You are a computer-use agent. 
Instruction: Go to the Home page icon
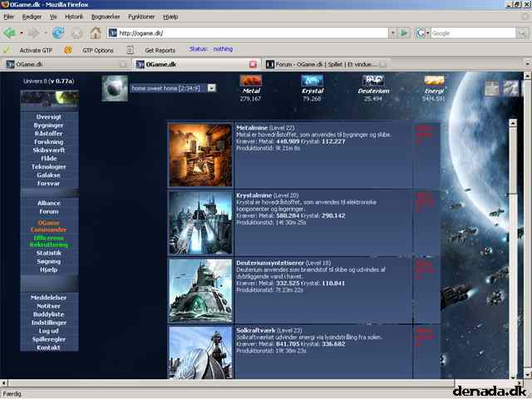tap(96, 33)
